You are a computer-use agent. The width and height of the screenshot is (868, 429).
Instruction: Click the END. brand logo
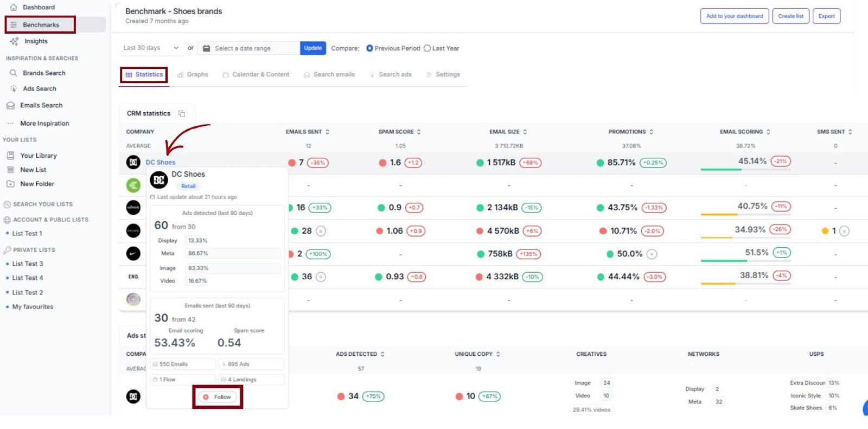click(x=133, y=277)
